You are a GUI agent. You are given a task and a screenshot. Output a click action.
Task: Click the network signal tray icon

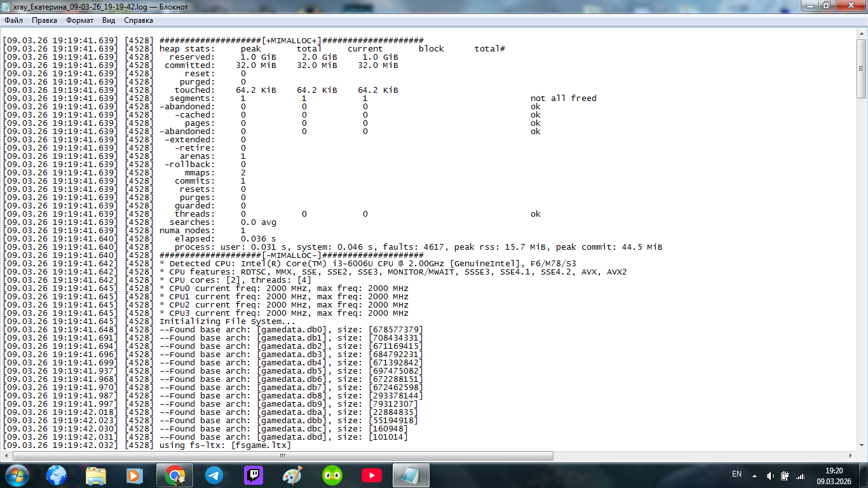pos(801,475)
